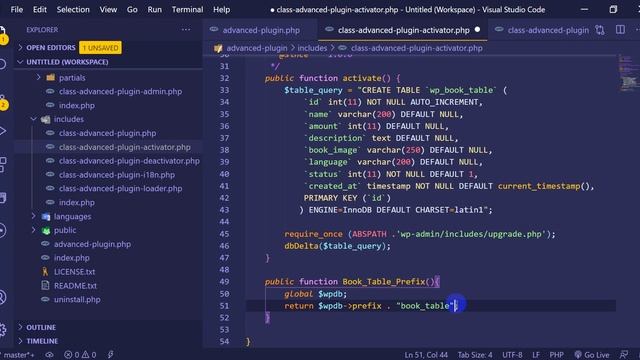Screen dimensions: 640x360
Task: Open LICENSE.txt file
Action: coord(74,272)
